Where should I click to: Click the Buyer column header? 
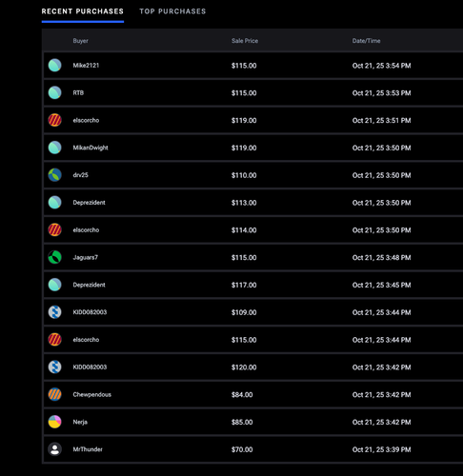pos(81,41)
